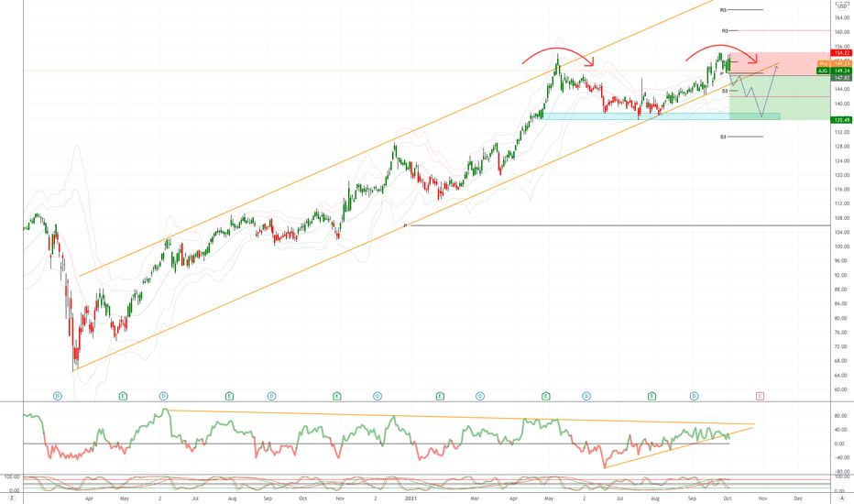Select the 40.00 indicator scale value

(841, 430)
